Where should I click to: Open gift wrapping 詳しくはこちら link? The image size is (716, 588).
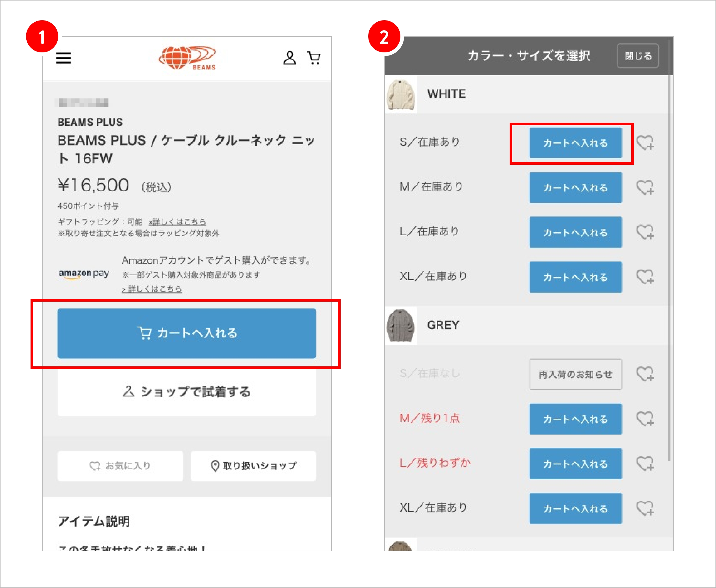coord(177,222)
